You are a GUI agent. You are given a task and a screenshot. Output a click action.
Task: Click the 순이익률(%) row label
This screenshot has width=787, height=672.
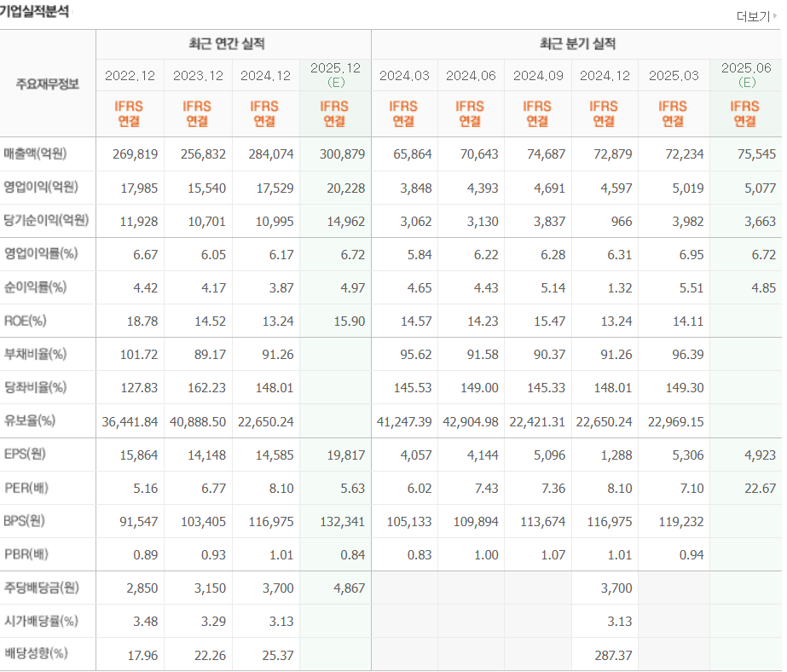point(35,287)
